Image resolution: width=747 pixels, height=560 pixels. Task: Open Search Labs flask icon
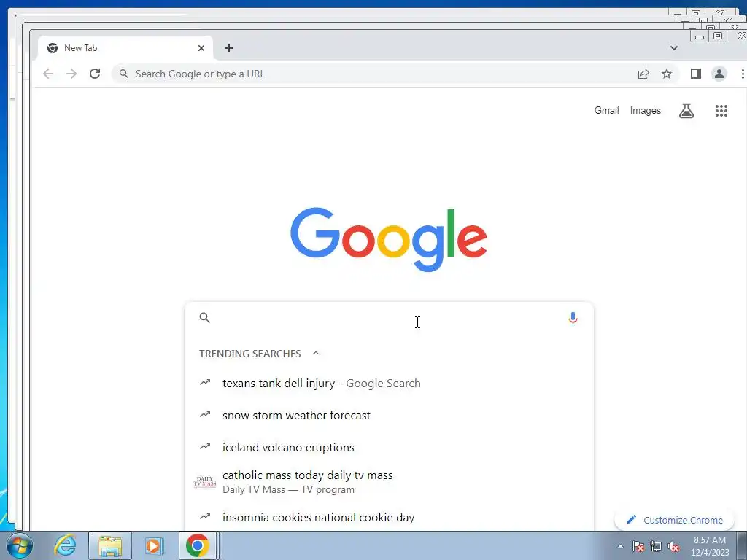point(686,111)
